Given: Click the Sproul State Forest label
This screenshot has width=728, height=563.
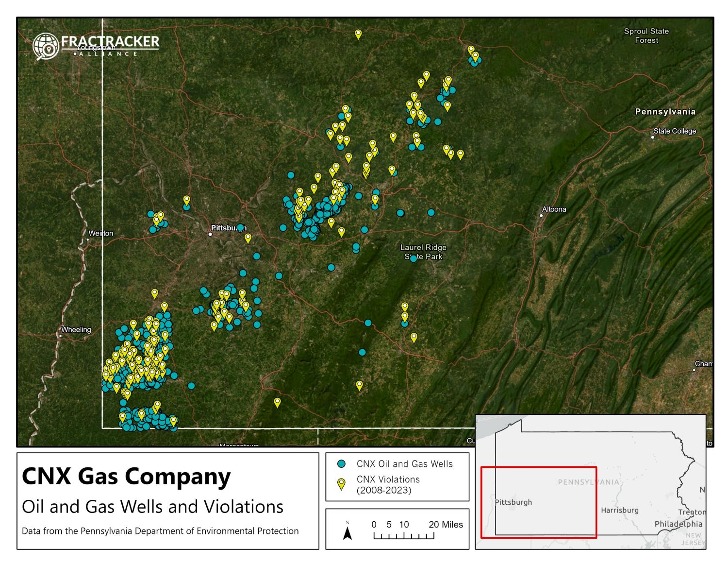Looking at the screenshot, I should coord(646,35).
